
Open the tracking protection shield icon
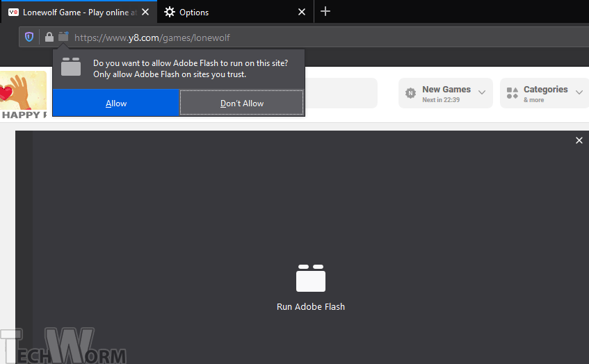coord(29,37)
